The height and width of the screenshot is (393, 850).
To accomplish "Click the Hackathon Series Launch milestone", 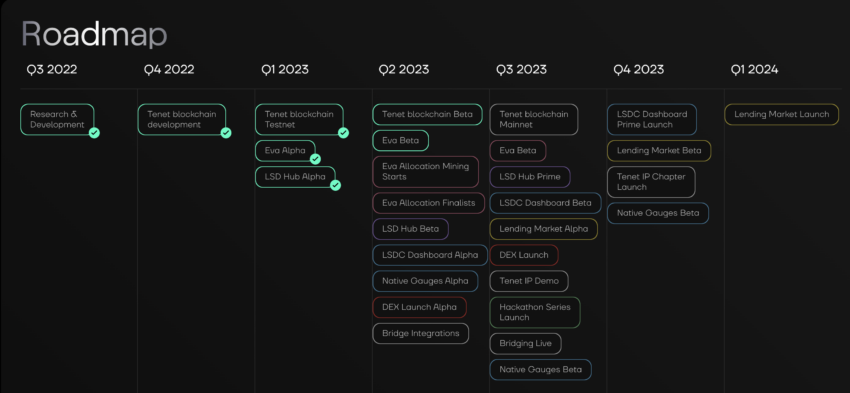I will coord(535,312).
